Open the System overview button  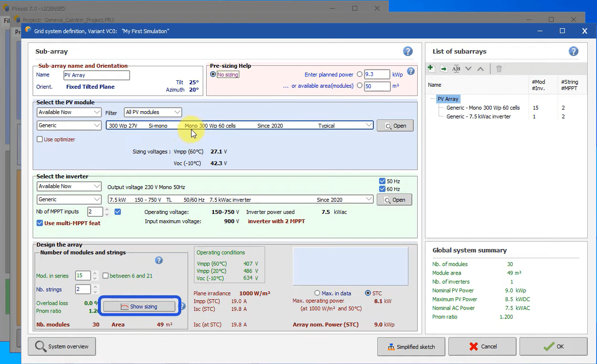tap(62, 346)
